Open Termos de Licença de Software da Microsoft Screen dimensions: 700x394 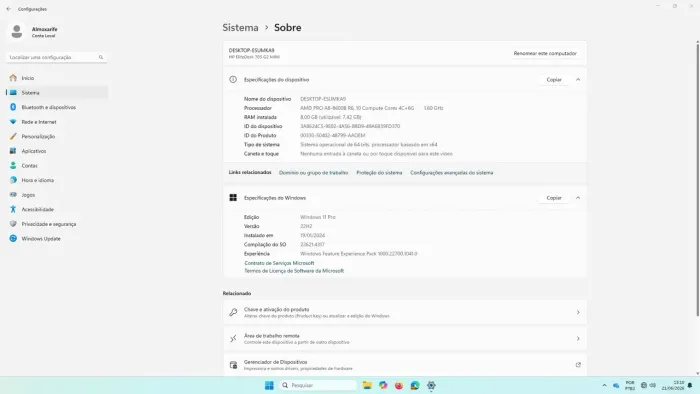point(294,271)
